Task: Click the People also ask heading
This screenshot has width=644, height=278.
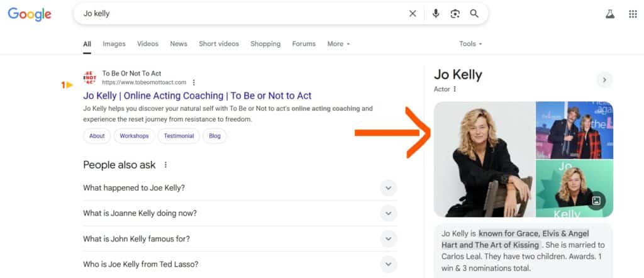Action: pyautogui.click(x=119, y=165)
